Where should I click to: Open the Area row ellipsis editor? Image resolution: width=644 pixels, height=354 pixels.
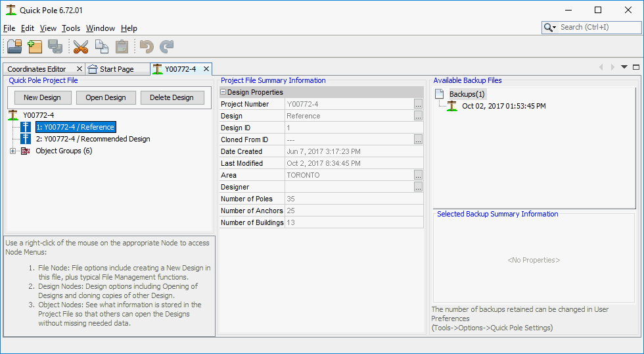pyautogui.click(x=418, y=175)
